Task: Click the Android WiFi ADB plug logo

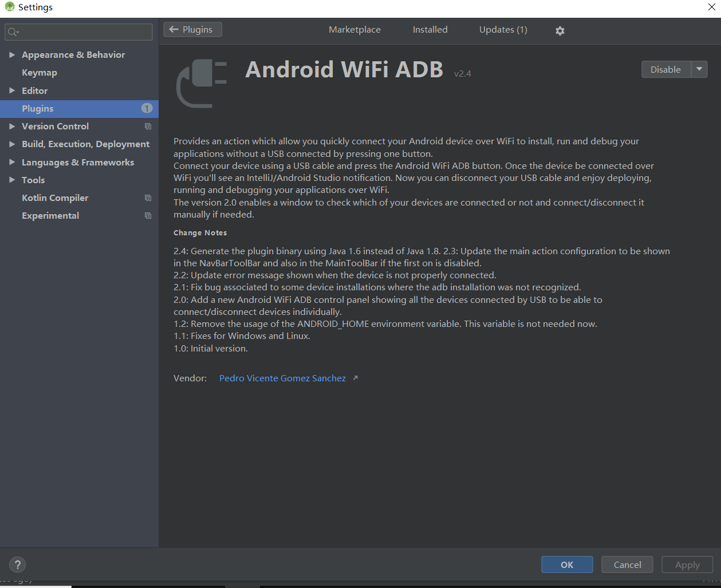Action: coord(202,83)
